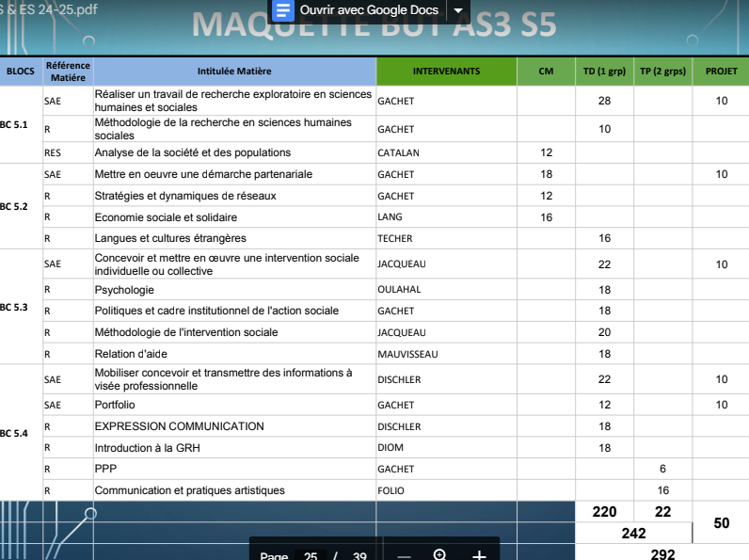Click 'Introduction à la GRH'
Viewport: 749px width, 560px height.
(147, 448)
